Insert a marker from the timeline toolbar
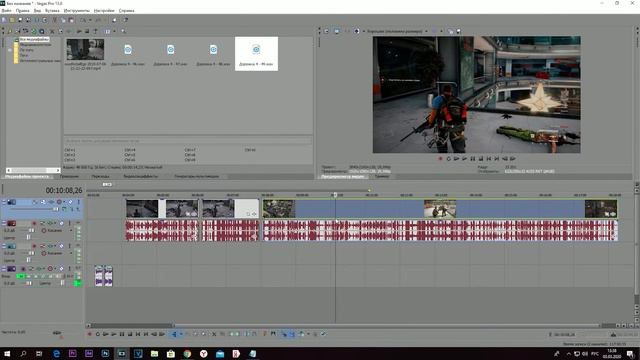Screen dimensions: 640x360 [265, 334]
